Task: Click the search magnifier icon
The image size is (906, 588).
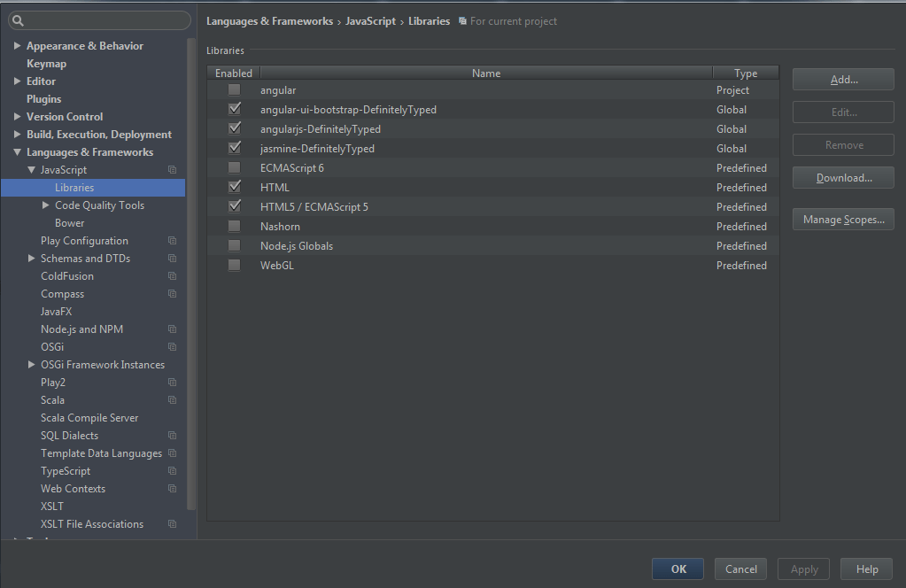Action: [18, 20]
